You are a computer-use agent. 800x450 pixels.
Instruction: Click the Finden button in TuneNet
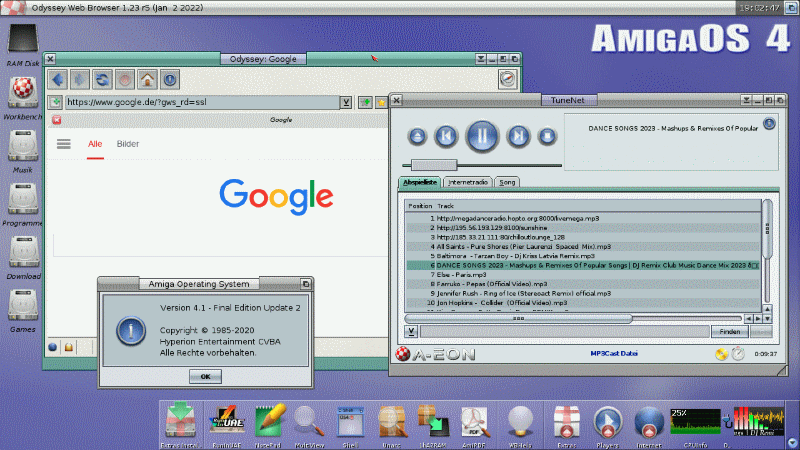pos(729,331)
